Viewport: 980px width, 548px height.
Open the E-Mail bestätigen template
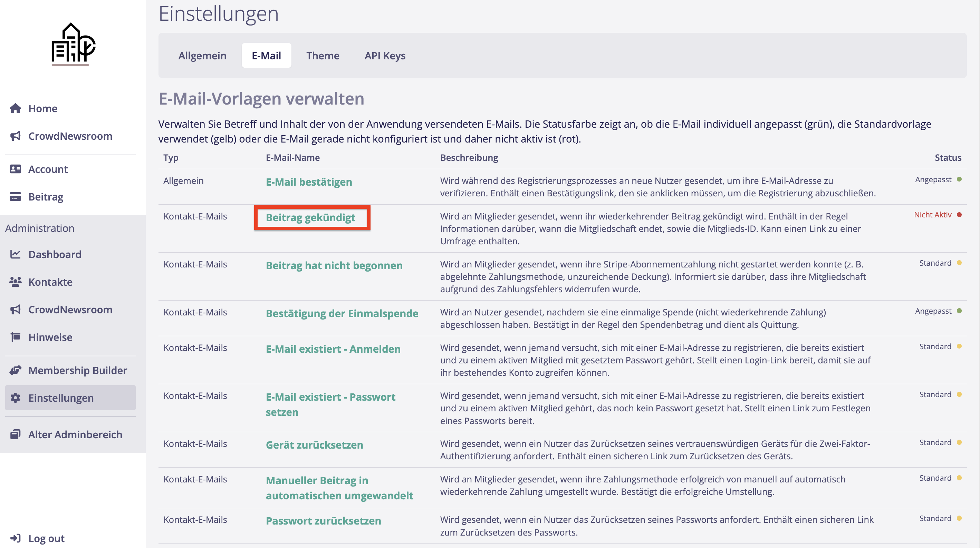tap(308, 182)
